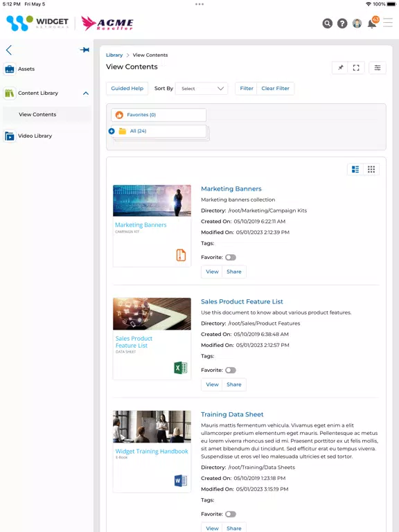Open the hamburger menu in header
The image size is (399, 532).
[388, 23]
